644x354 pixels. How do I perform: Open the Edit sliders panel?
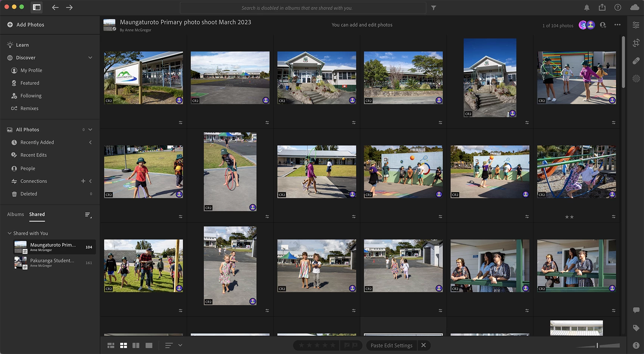[636, 25]
